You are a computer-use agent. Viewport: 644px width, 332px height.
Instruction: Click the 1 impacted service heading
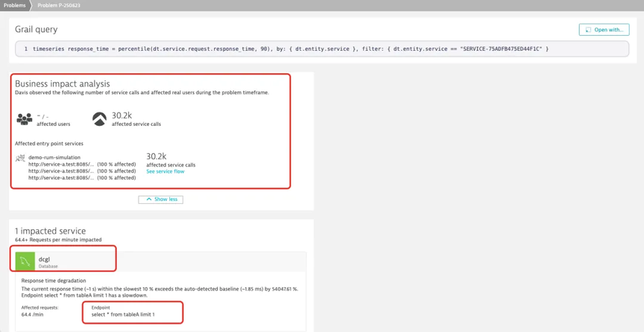[51, 231]
